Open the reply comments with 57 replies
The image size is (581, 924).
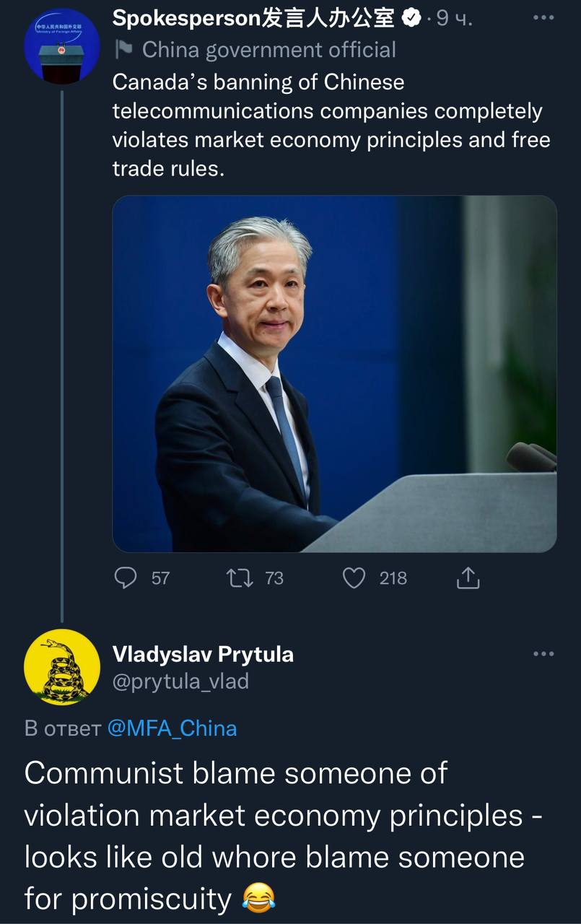[x=142, y=578]
